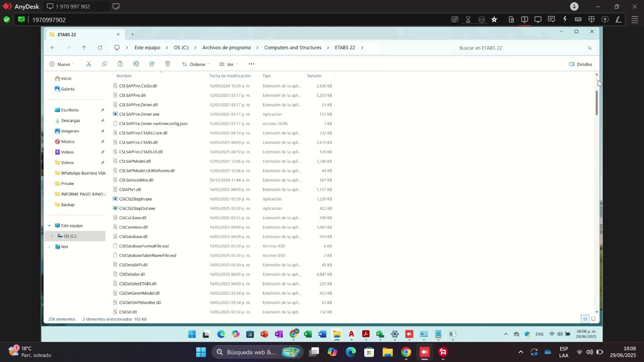Viewport: 644px width, 362px height.
Task: Toggle AnyDesk privacy mode crossed-screen icon
Action: click(455, 20)
